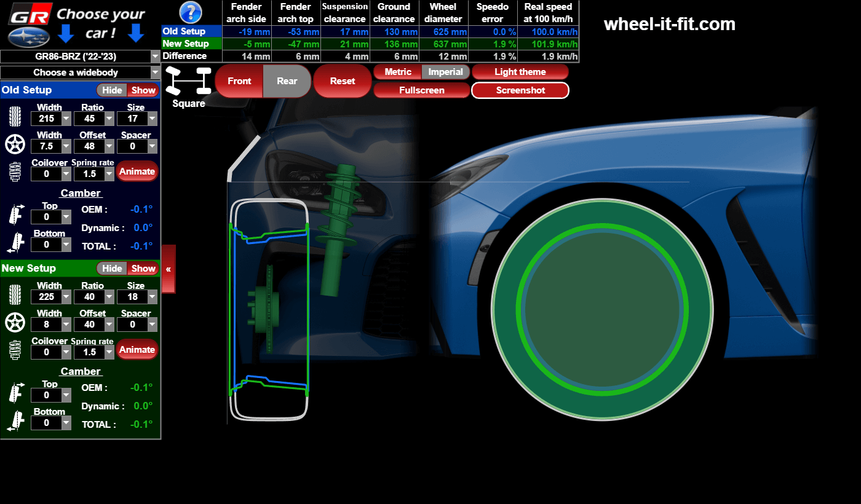Expand the Choose a widebody dropdown
This screenshot has height=504, width=861.
[x=80, y=73]
